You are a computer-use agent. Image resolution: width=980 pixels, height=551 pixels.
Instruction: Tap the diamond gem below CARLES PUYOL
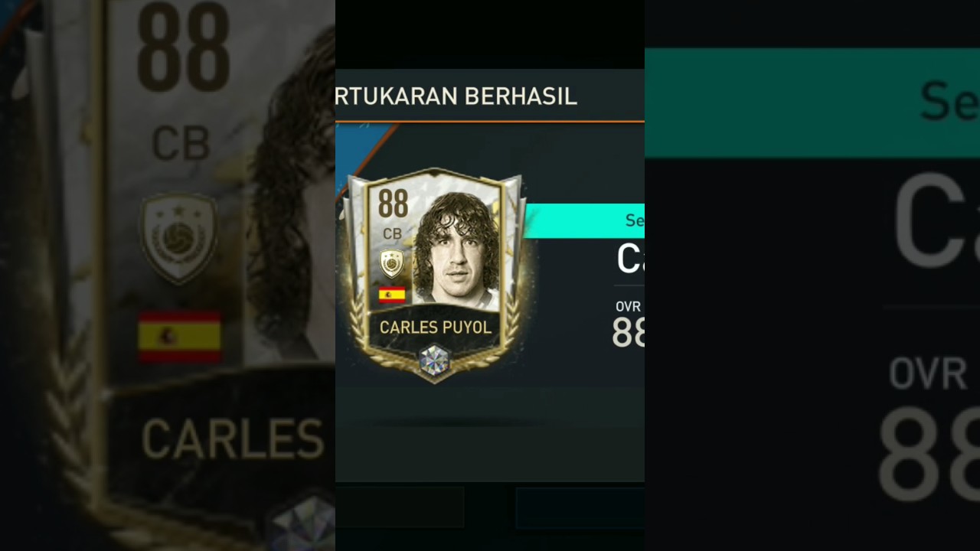[x=434, y=360]
